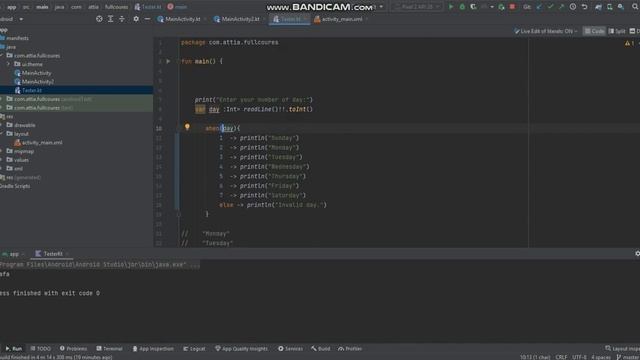Viewport: 640px width, 360px height.
Task: Sync project with Gradle files icon
Action: click(598, 7)
